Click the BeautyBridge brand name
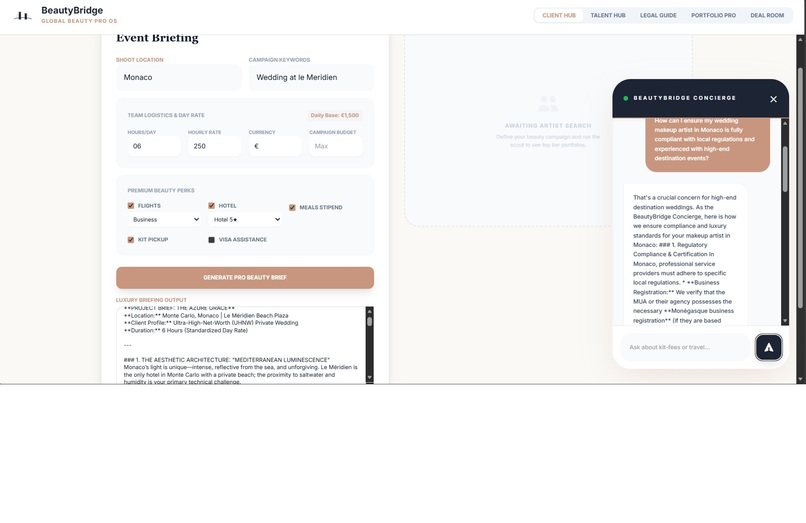 coord(72,10)
